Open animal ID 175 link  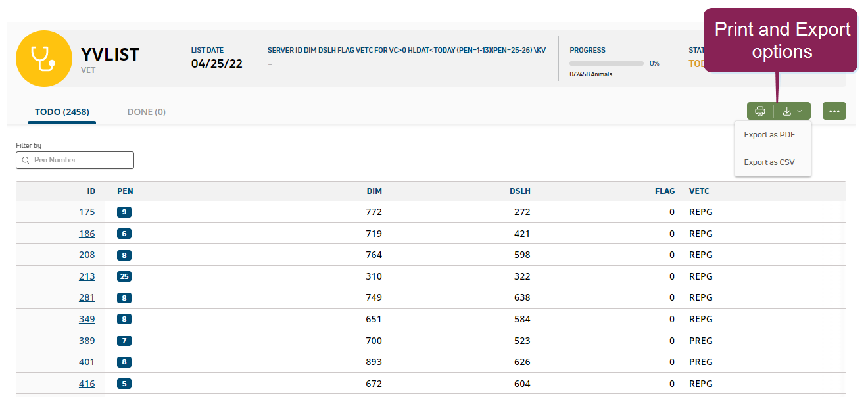click(x=87, y=212)
